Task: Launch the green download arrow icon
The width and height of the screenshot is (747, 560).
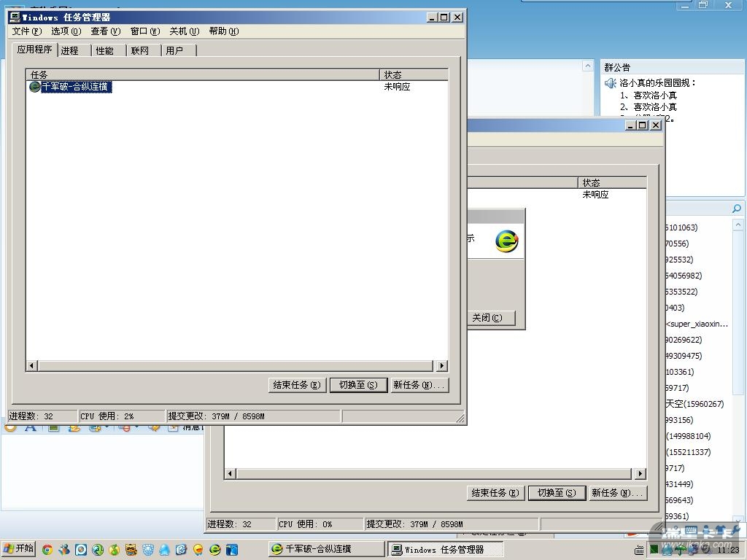Action: pos(98,550)
